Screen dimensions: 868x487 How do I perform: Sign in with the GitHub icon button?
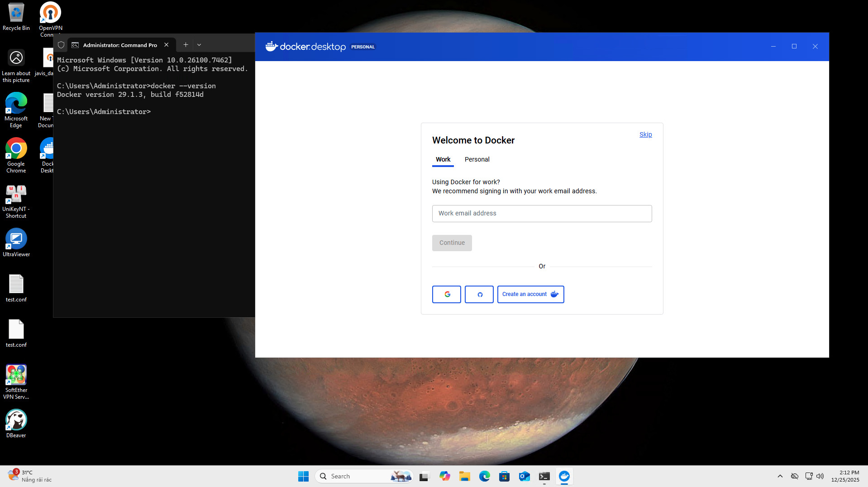pos(479,294)
